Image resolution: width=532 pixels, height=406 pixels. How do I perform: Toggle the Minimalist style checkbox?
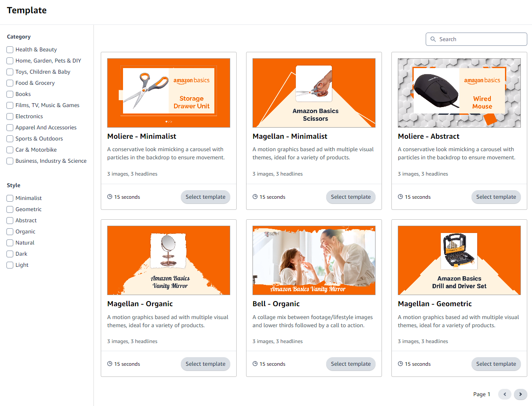point(10,198)
